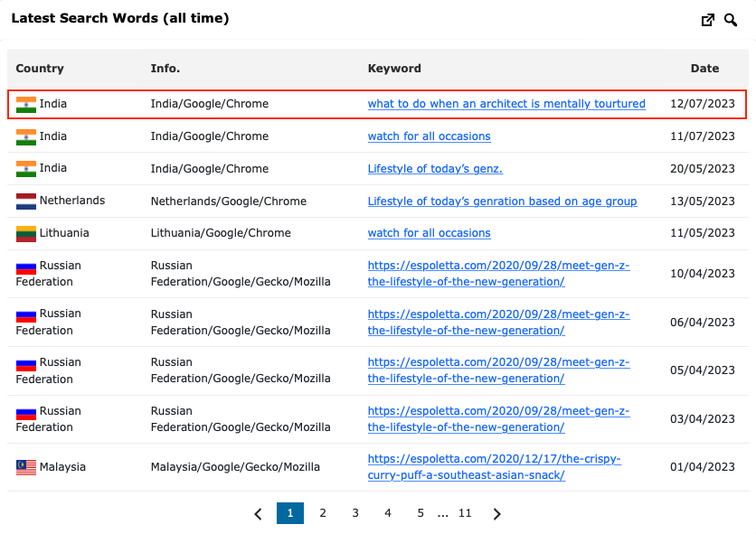This screenshot has height=534, width=756.
Task: Click the 'Malaysia' country name
Action: pos(62,466)
